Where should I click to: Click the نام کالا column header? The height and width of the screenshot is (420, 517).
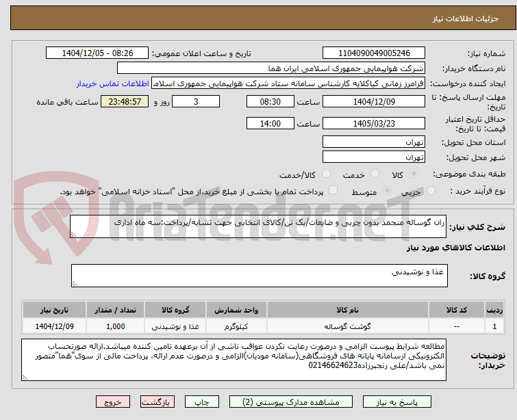tap(348, 310)
